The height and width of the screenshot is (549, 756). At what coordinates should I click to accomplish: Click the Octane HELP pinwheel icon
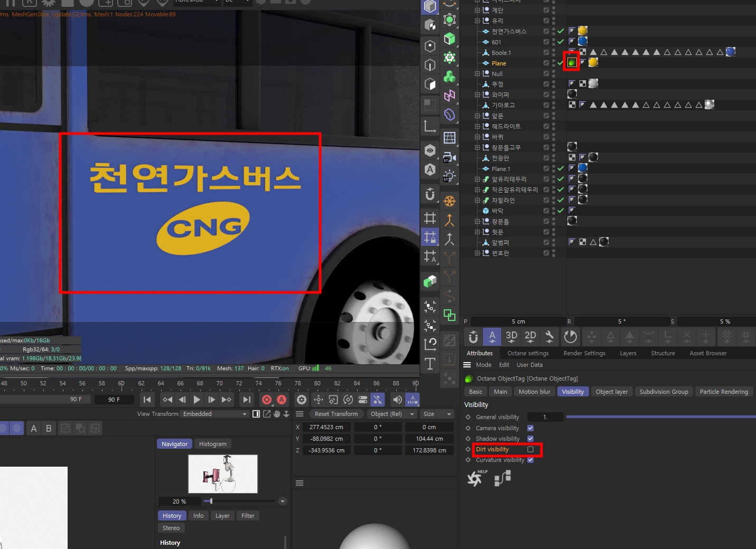[x=475, y=478]
